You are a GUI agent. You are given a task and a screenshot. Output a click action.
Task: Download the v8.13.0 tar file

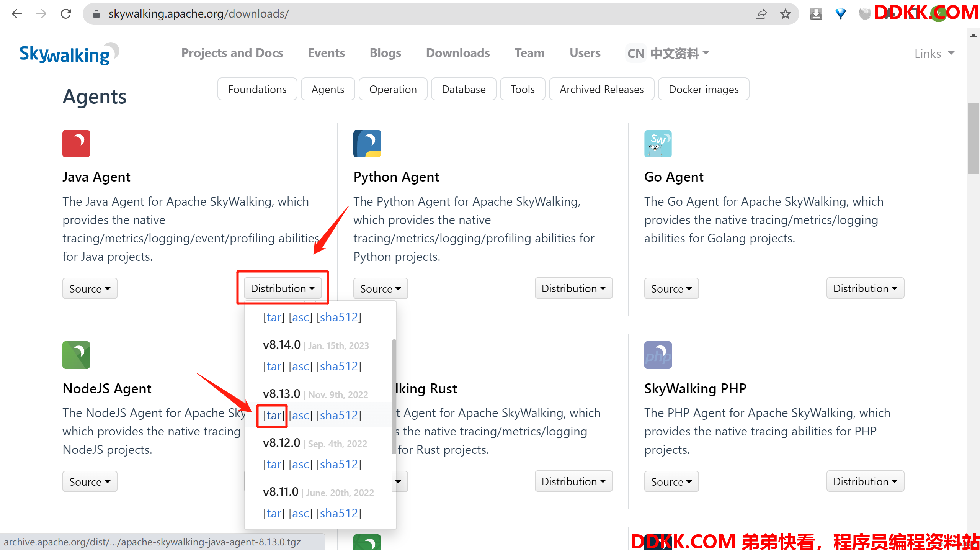274,415
